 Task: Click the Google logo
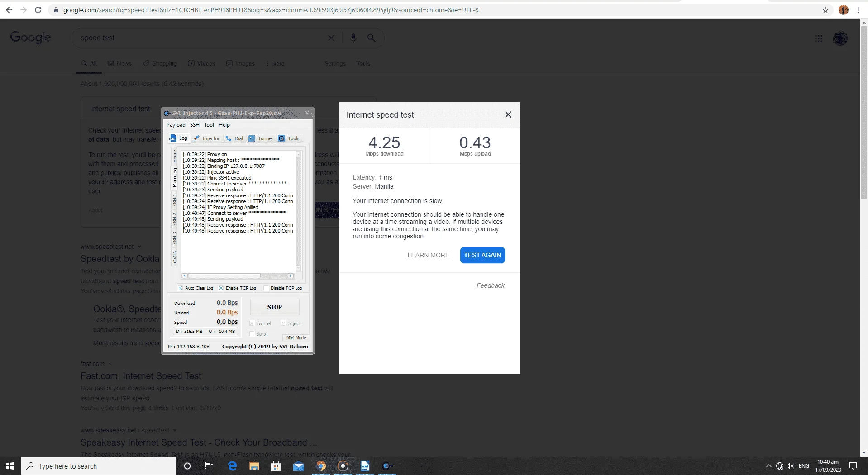point(30,38)
